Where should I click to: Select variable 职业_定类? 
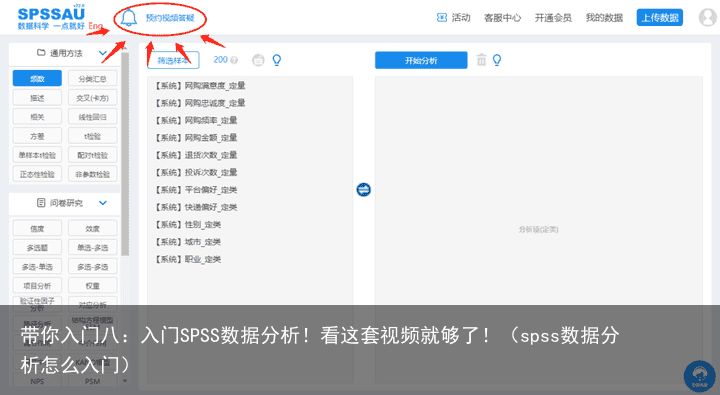coord(187,260)
